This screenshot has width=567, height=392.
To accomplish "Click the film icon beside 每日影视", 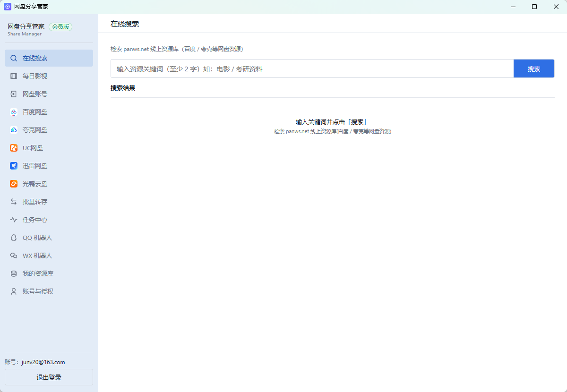I will click(x=14, y=76).
